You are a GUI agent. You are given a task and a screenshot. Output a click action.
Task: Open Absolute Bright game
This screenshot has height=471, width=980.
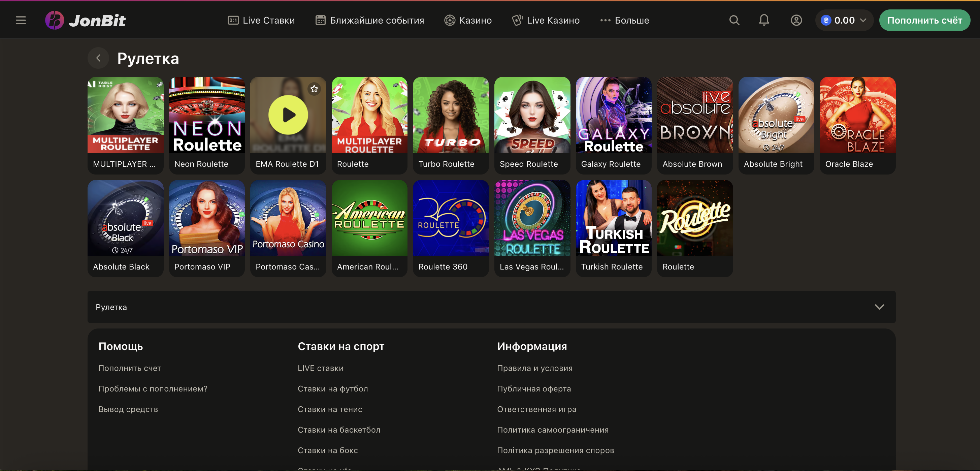tap(776, 126)
